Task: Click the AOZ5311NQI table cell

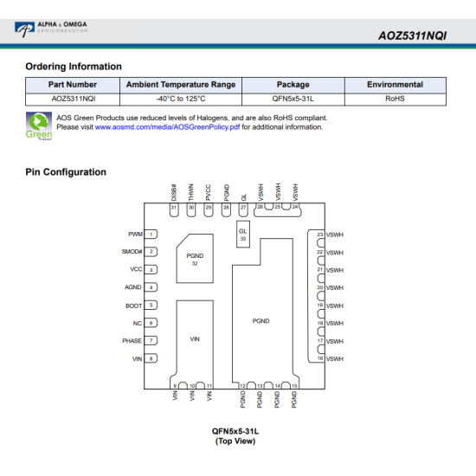Action: pos(74,99)
